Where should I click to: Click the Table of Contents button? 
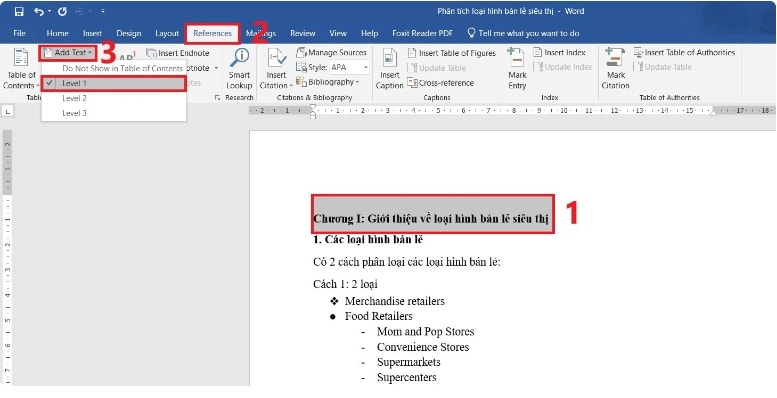pos(20,69)
